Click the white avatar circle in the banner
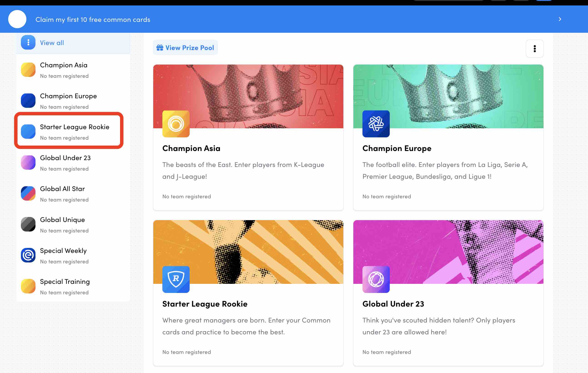The height and width of the screenshot is (373, 588). pyautogui.click(x=17, y=19)
